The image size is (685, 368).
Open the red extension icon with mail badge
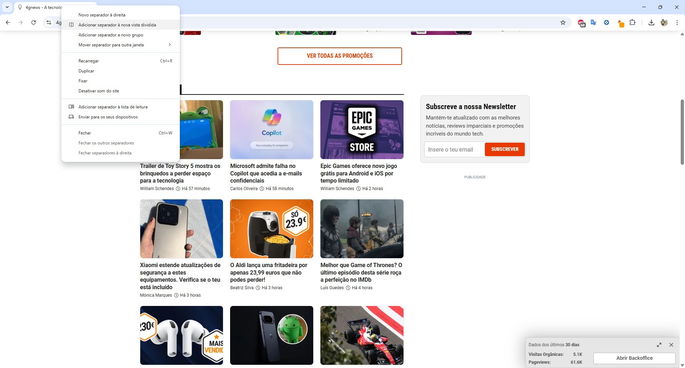pos(581,23)
